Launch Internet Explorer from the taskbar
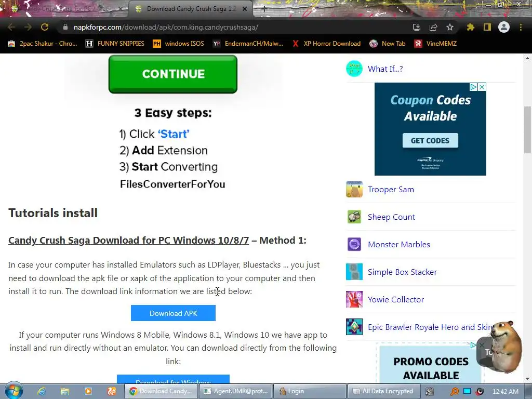This screenshot has height=399, width=532. pyautogui.click(x=42, y=391)
